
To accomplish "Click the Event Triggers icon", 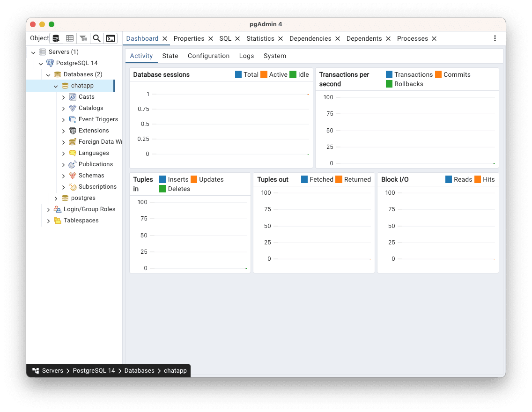I will tap(72, 119).
